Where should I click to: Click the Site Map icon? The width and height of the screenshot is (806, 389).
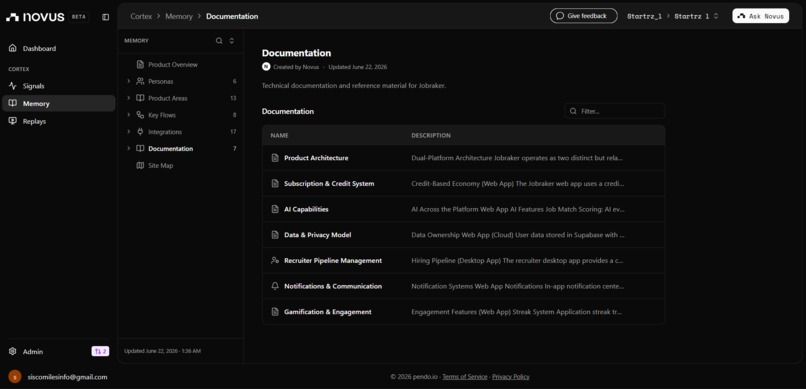point(140,165)
